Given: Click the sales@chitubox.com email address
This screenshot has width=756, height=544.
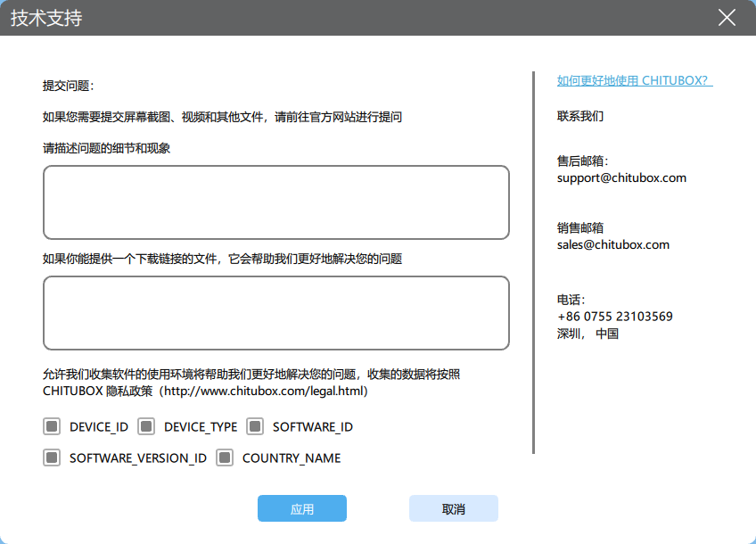Looking at the screenshot, I should point(612,244).
